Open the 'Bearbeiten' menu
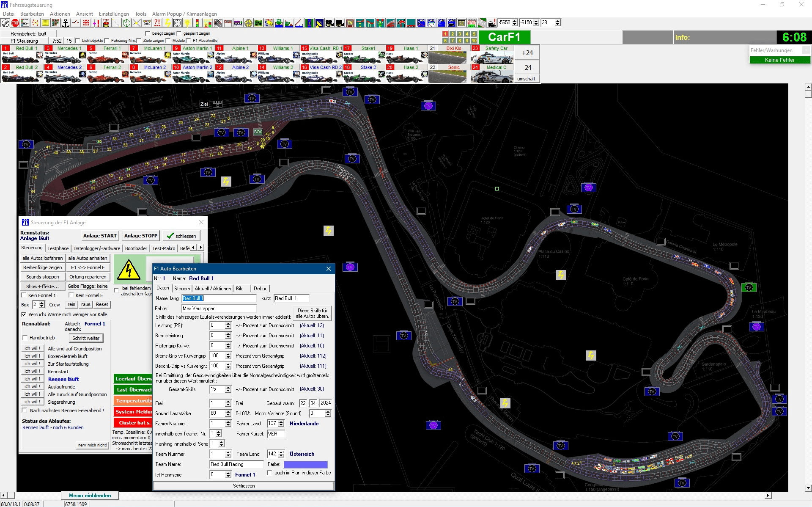812x507 pixels. click(32, 14)
